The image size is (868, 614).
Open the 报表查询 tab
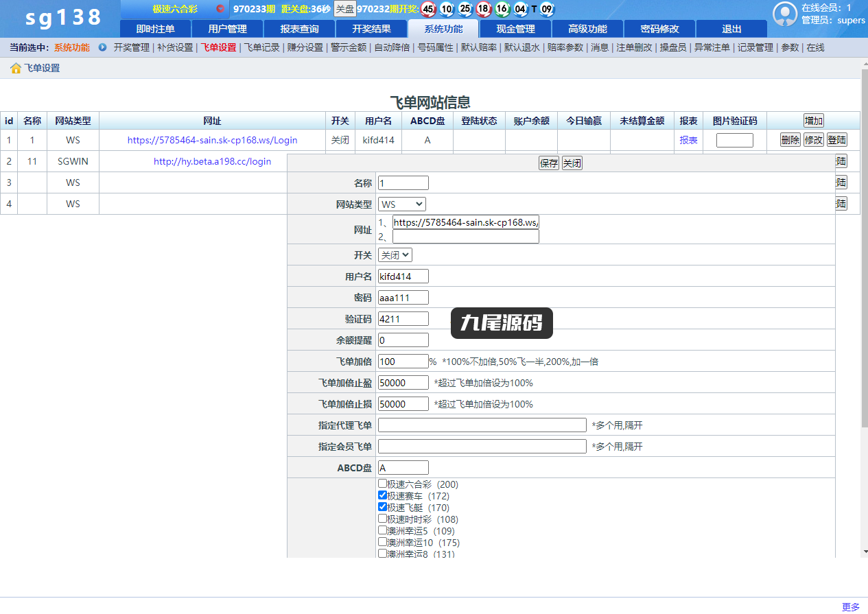(300, 29)
